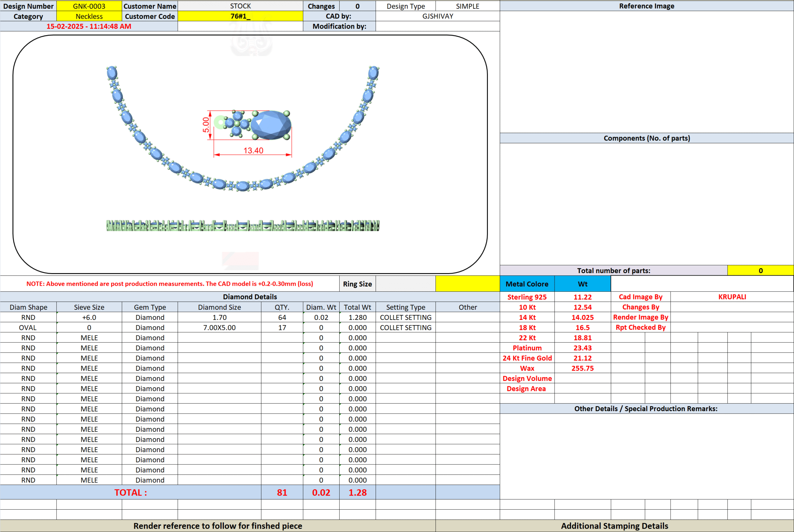The height and width of the screenshot is (532, 794).
Task: Click the OVAL diamond shape row cell
Action: click(x=28, y=327)
